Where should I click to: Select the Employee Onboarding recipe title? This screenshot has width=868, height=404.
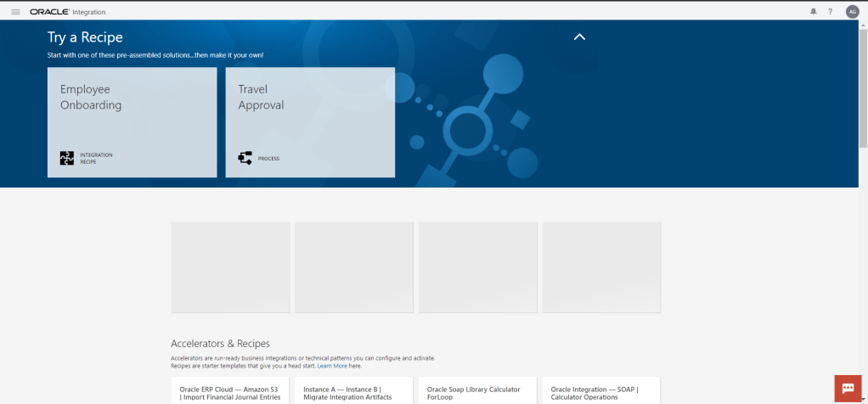tap(91, 97)
